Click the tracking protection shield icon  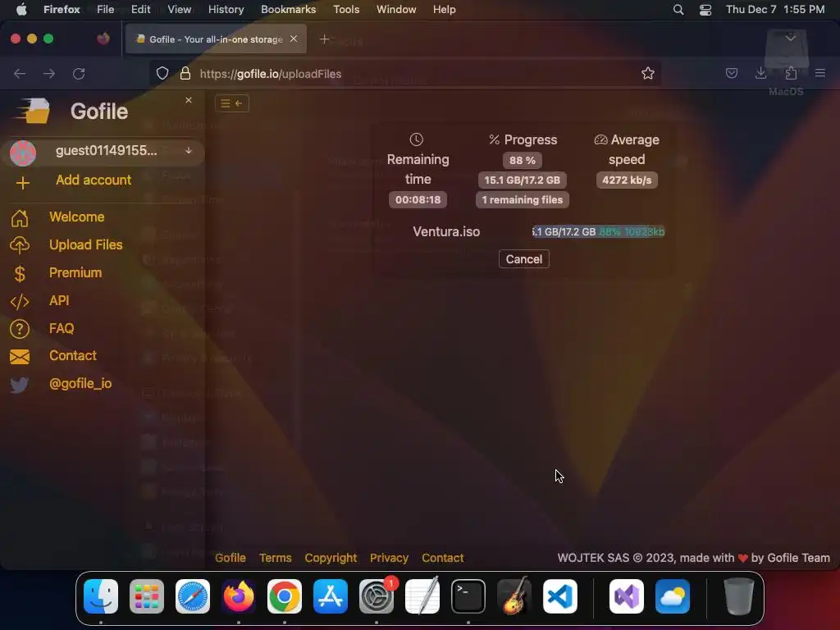(x=162, y=73)
